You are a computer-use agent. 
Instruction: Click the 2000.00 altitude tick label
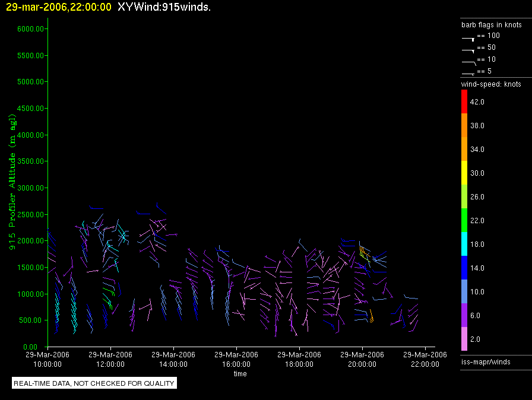[x=30, y=241]
